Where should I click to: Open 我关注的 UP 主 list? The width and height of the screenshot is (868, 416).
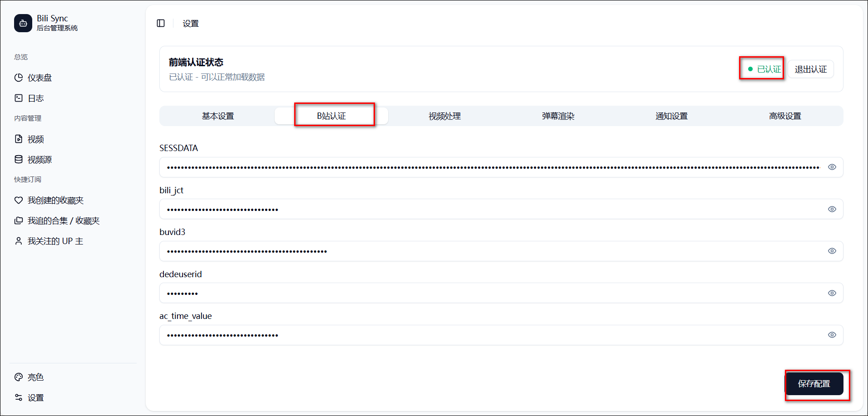pos(55,241)
